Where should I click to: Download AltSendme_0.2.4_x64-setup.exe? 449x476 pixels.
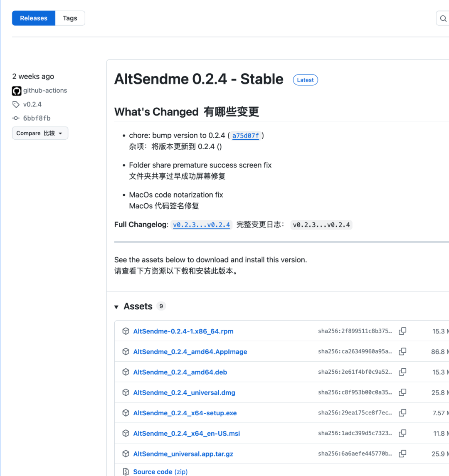(185, 413)
